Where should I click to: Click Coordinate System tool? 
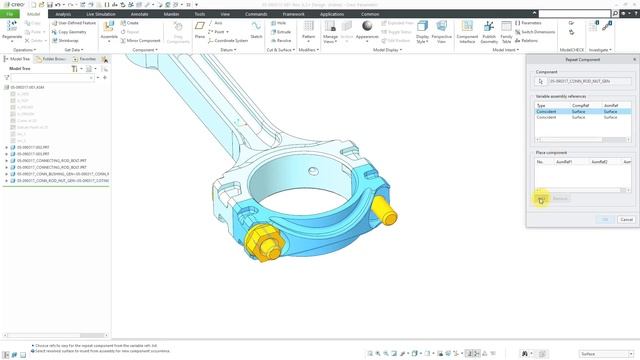(228, 41)
